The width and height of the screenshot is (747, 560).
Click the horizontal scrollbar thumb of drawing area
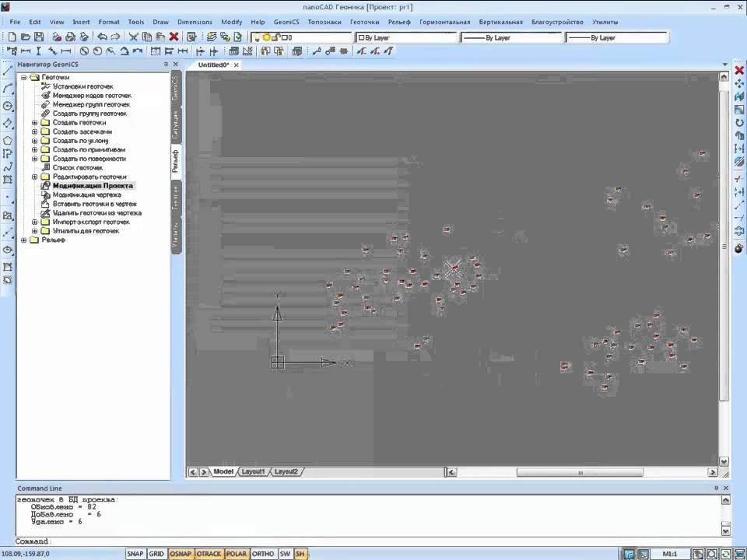pyautogui.click(x=580, y=472)
